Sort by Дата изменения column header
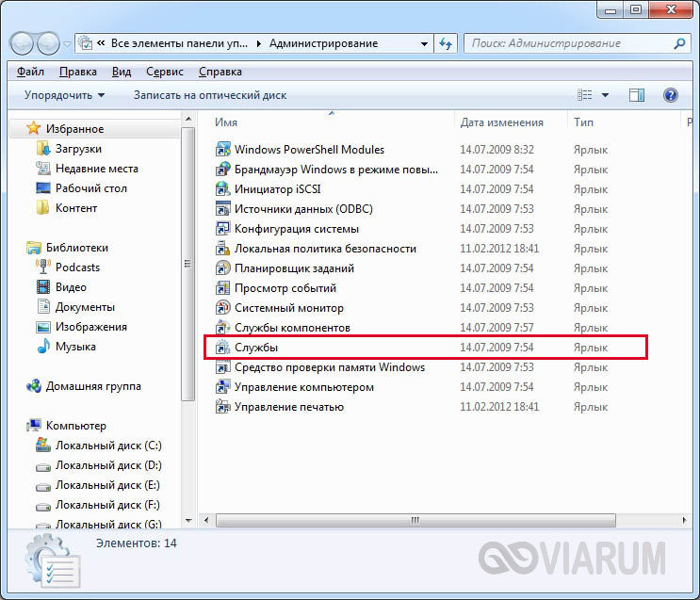 502,122
